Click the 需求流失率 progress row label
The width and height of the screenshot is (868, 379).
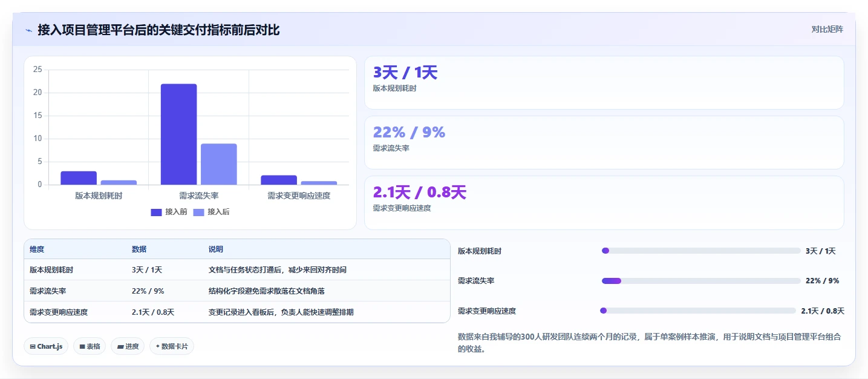tap(476, 281)
